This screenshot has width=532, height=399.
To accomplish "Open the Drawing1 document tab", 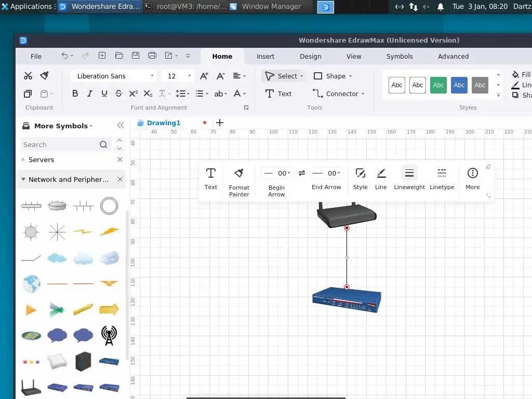I will (164, 123).
